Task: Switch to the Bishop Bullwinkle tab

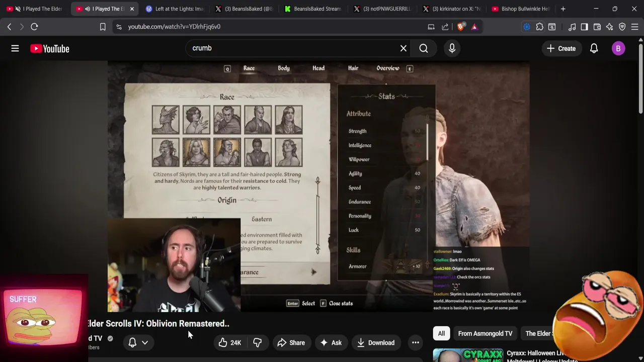Action: coord(521,9)
